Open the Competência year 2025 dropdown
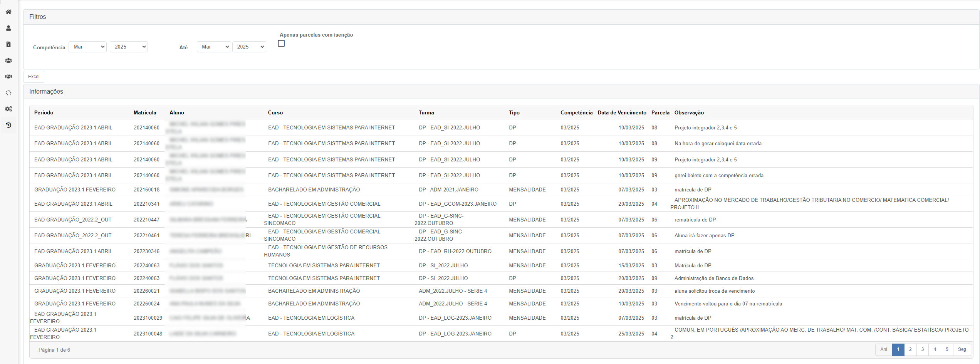The width and height of the screenshot is (980, 364). click(x=129, y=47)
